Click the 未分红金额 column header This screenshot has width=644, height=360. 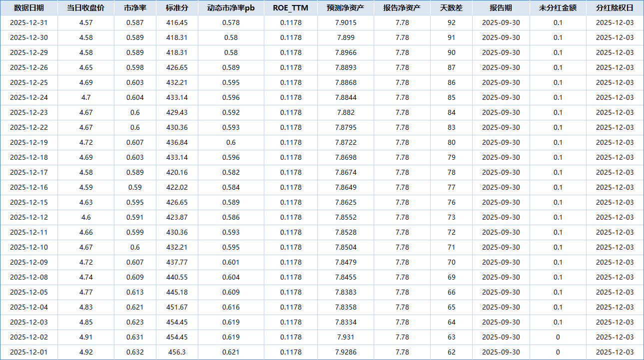558,8
